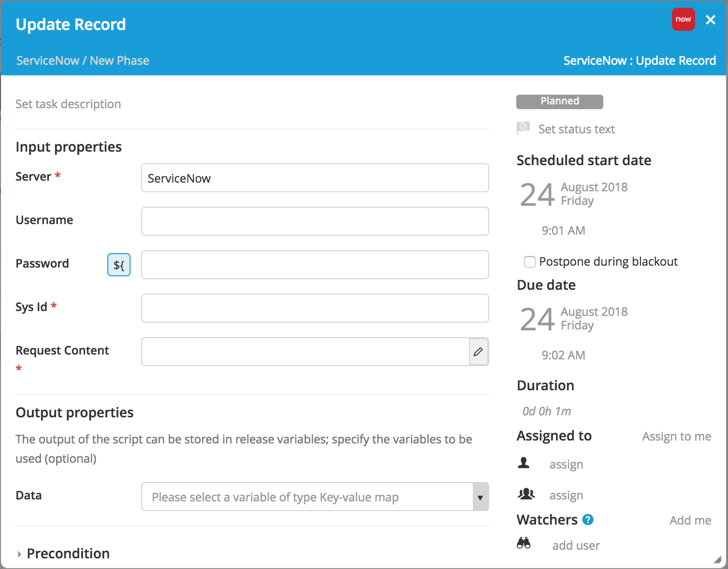
Task: Click the Input properties heading
Action: (69, 147)
